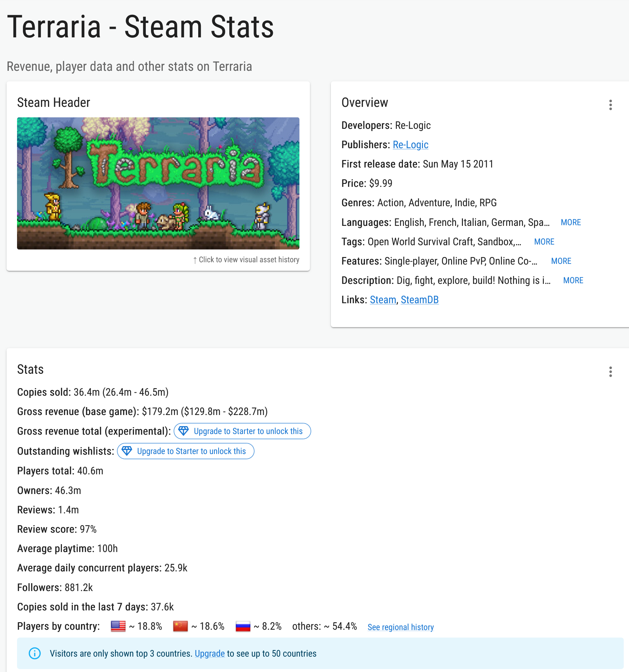629x672 pixels.
Task: Click the 'Stats' card heading
Action: 30,369
